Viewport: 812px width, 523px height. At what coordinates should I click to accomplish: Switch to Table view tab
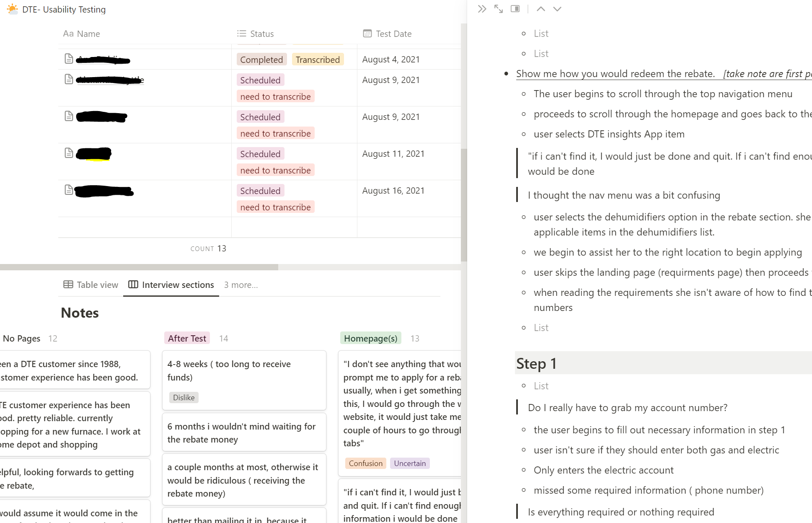point(91,285)
